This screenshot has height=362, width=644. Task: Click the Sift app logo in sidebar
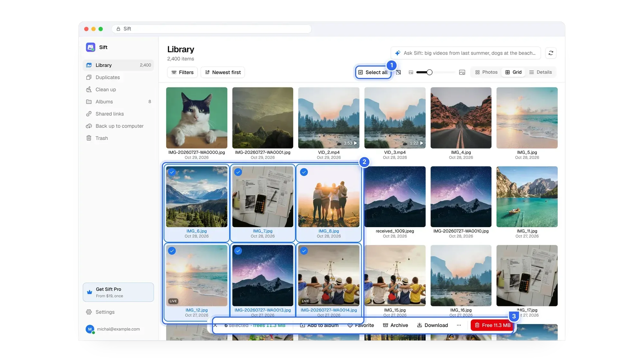90,47
